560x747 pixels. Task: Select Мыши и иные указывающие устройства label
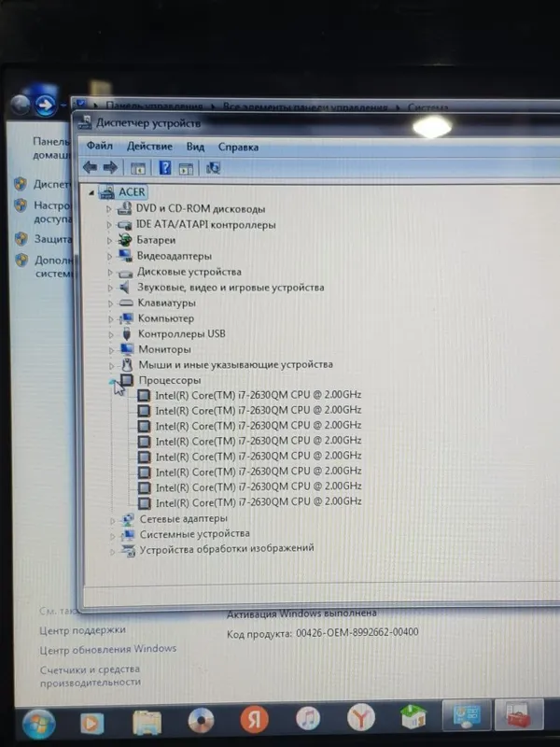(x=236, y=365)
